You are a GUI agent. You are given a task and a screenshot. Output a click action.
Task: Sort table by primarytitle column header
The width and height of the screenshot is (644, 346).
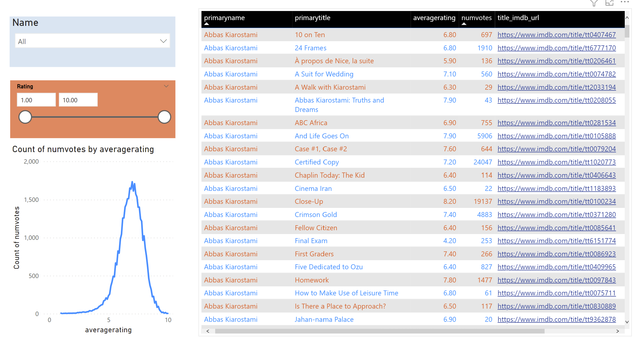click(x=312, y=18)
